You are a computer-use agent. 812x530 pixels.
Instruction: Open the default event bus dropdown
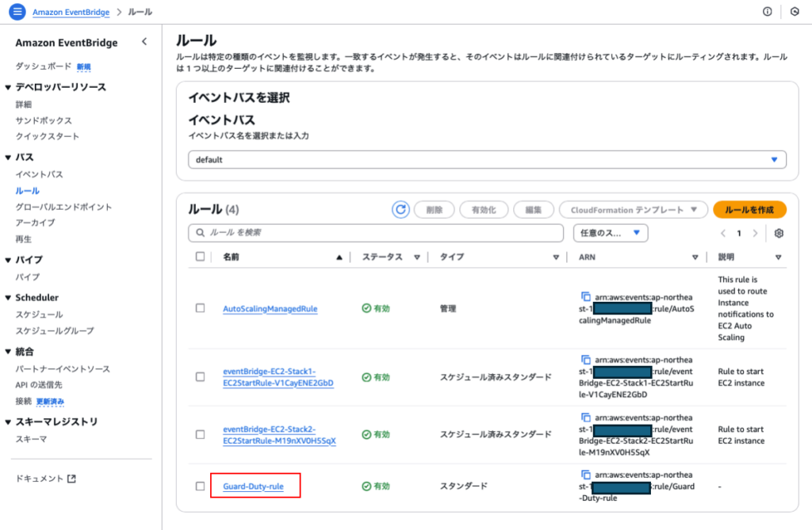click(x=773, y=159)
